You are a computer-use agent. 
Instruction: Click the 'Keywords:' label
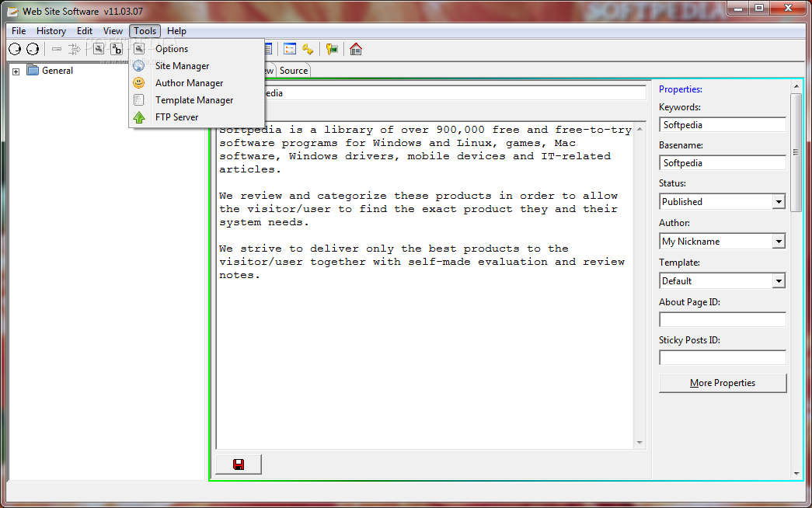679,107
